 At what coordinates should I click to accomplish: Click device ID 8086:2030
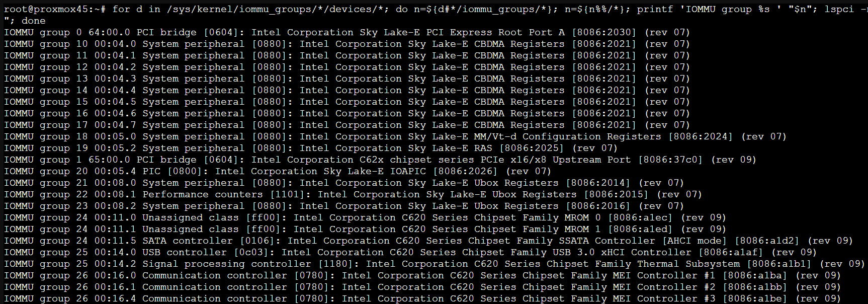(x=604, y=32)
